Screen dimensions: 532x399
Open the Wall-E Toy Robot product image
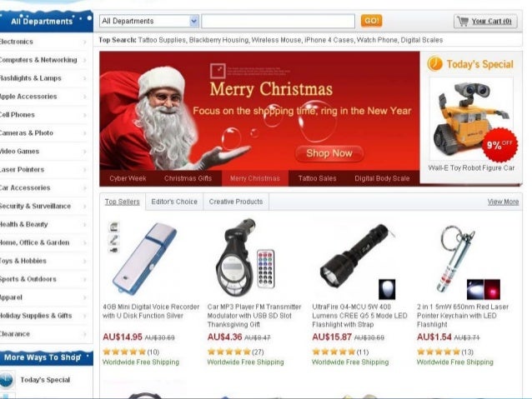[x=471, y=118]
